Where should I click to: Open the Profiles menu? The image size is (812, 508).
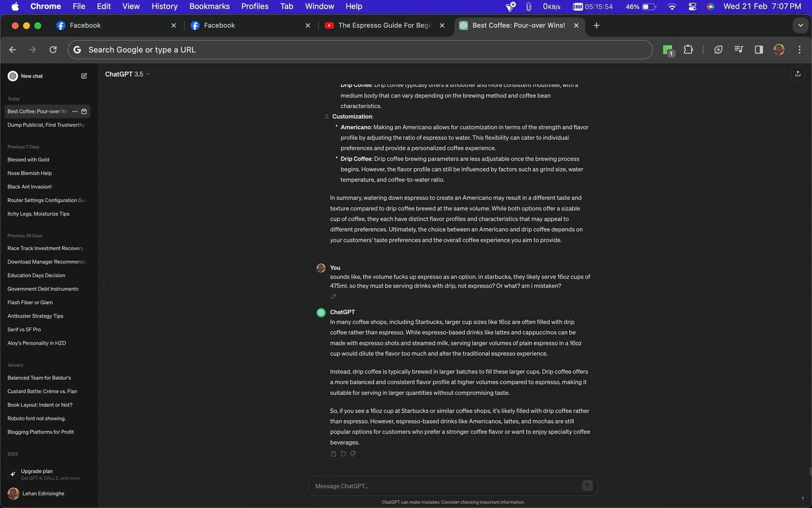coord(255,6)
